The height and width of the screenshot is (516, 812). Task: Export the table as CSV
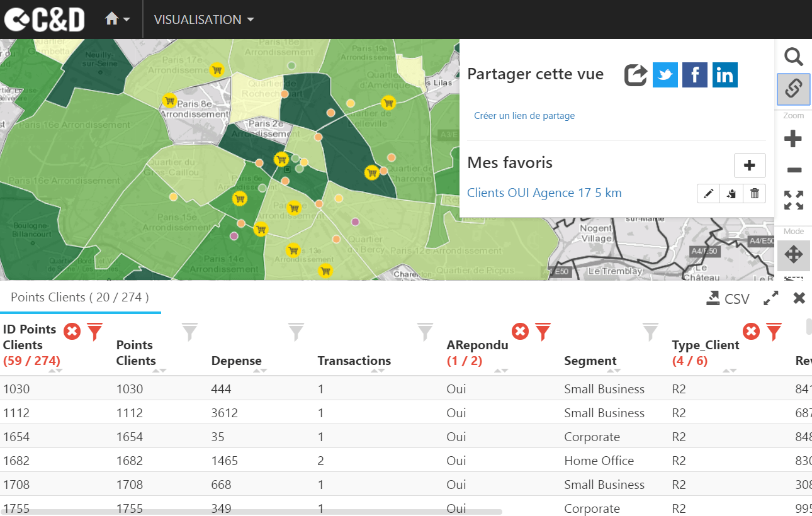[728, 298]
